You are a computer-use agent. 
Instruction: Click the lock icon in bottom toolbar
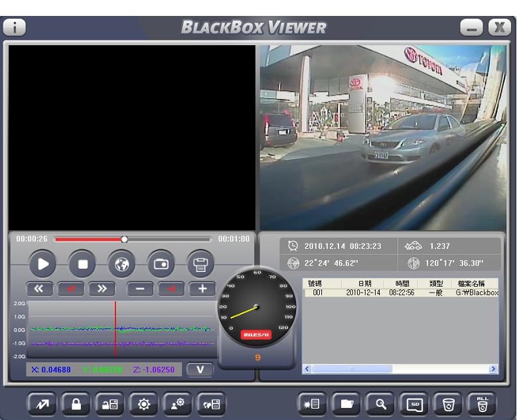76,403
